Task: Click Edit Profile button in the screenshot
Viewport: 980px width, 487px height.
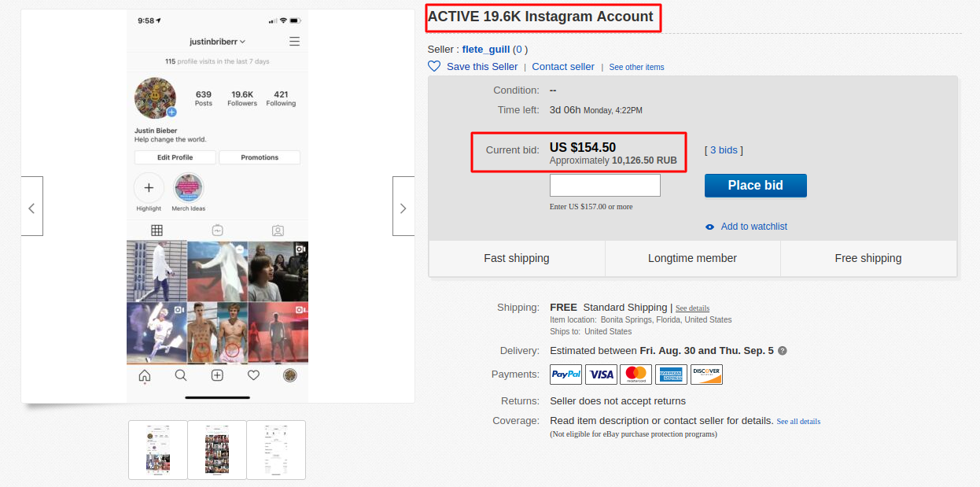Action: click(175, 157)
